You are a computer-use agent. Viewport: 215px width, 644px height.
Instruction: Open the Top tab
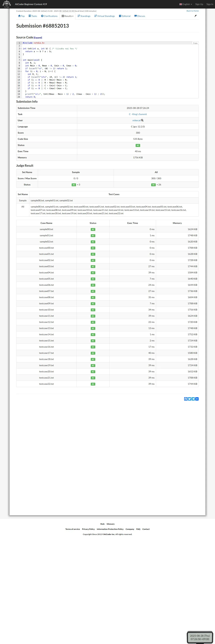[21, 16]
